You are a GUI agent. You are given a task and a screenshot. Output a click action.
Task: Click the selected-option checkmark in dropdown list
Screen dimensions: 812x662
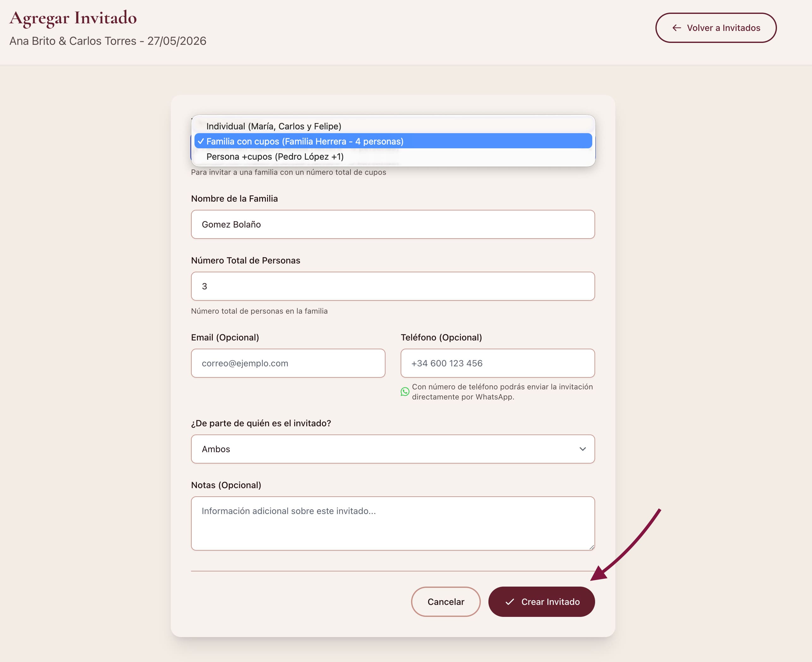tap(201, 141)
